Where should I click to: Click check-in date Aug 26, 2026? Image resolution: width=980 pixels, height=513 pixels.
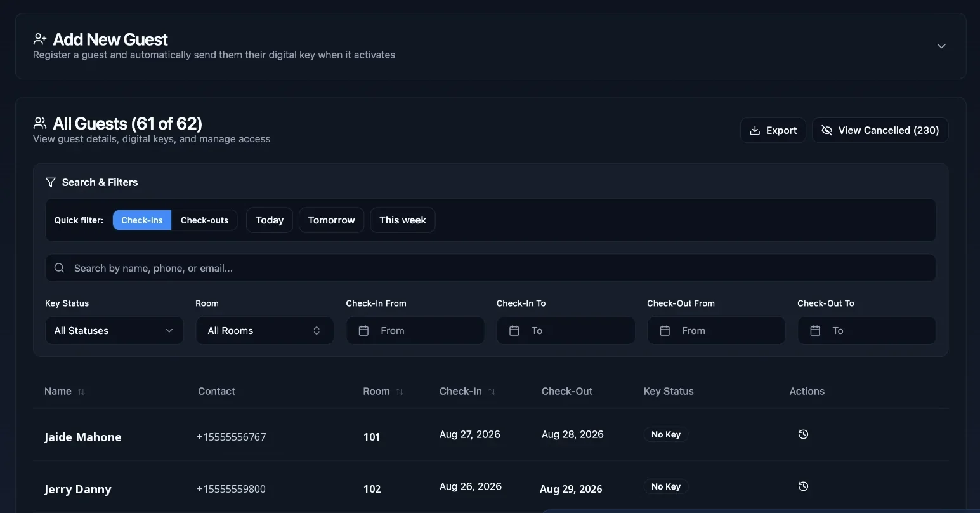[x=471, y=486]
